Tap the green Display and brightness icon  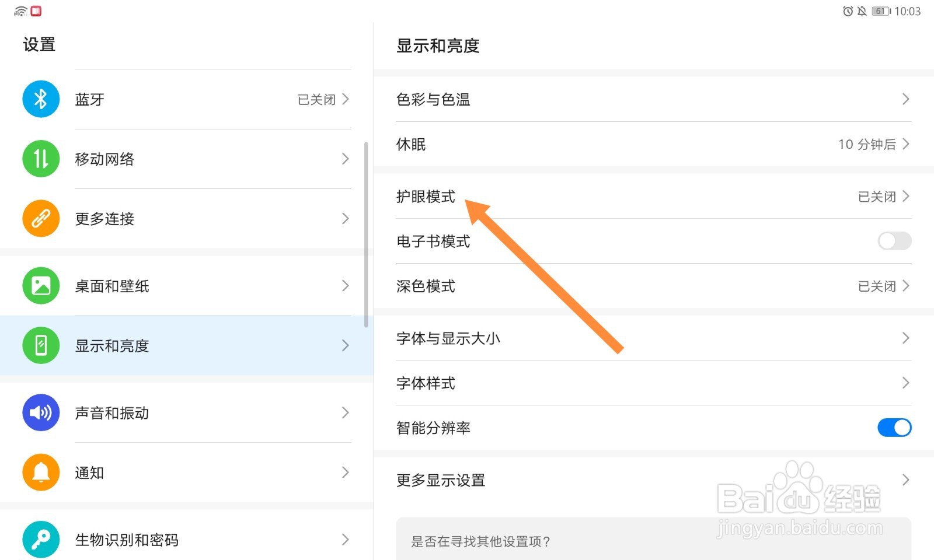[41, 345]
